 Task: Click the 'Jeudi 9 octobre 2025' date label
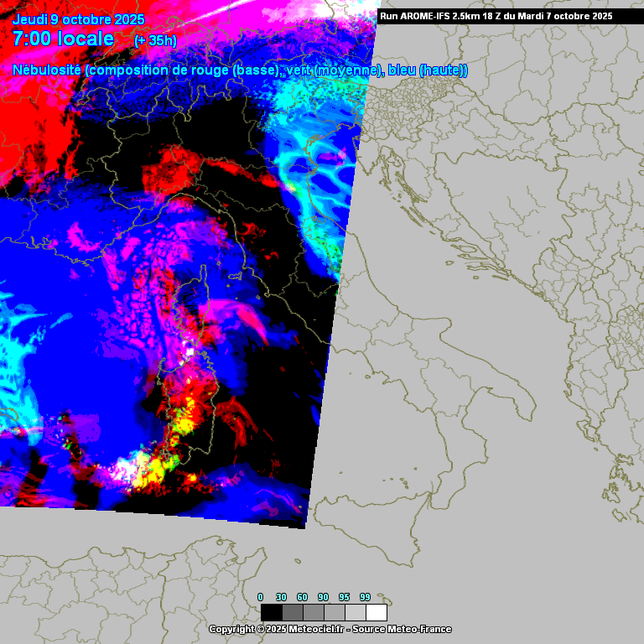(79, 19)
